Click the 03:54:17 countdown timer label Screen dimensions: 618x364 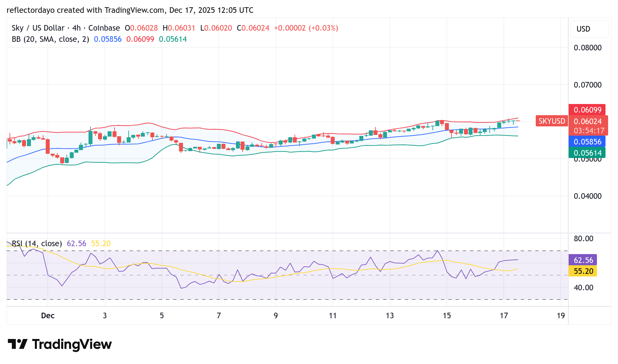tap(589, 131)
